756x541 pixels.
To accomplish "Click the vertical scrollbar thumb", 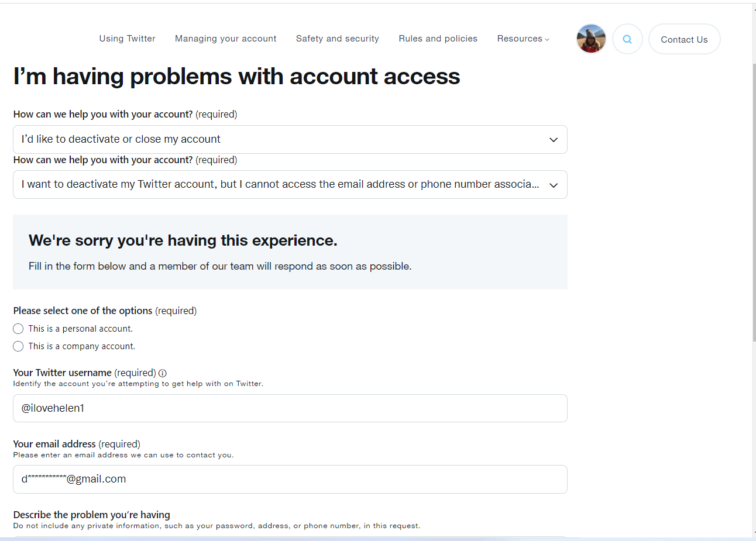I will [x=754, y=199].
